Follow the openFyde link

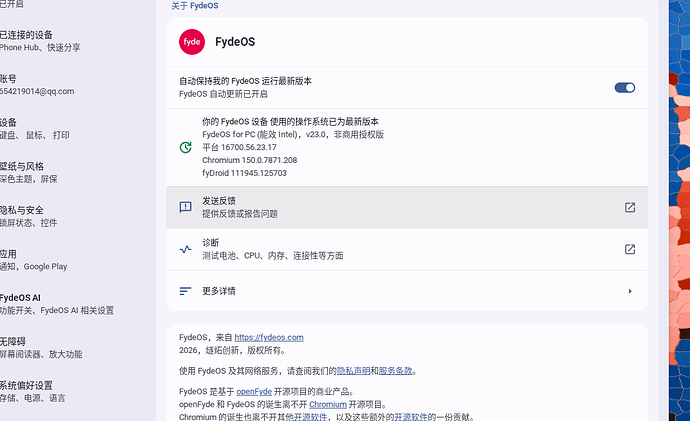[x=254, y=392]
